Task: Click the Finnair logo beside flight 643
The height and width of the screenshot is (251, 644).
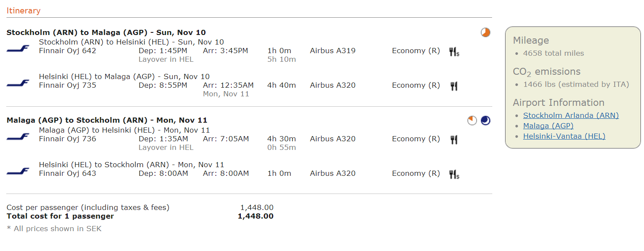Action: (x=18, y=172)
